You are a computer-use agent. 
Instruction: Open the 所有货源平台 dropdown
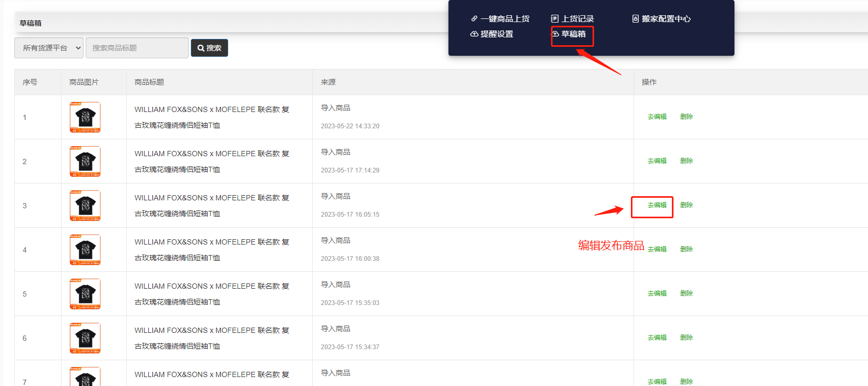(x=49, y=48)
